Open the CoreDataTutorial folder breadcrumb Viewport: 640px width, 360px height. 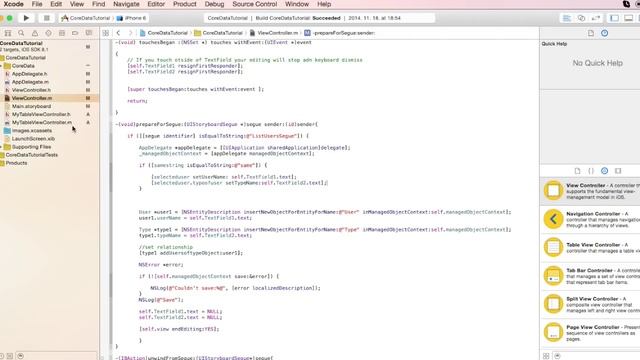pyautogui.click(x=218, y=33)
